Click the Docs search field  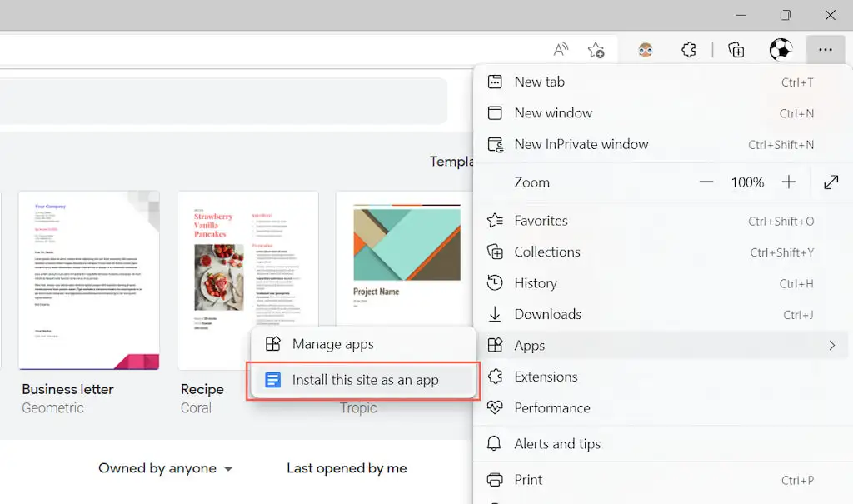(x=223, y=101)
